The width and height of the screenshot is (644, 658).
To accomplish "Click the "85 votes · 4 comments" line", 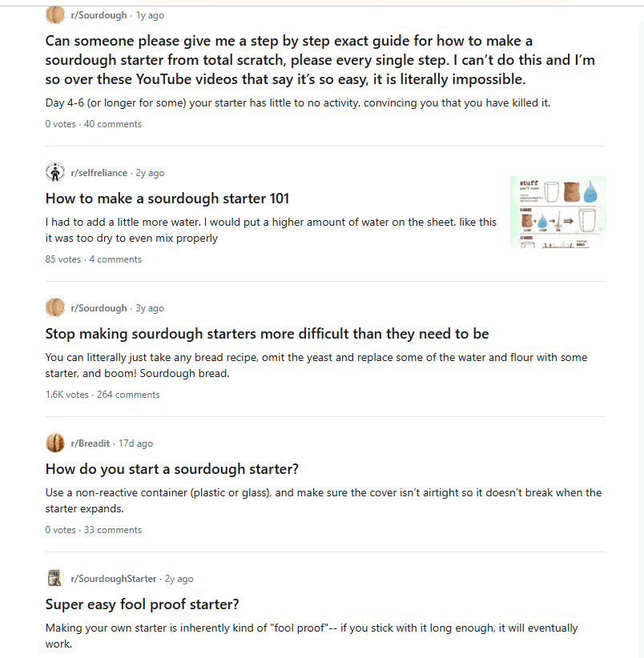I will click(94, 259).
